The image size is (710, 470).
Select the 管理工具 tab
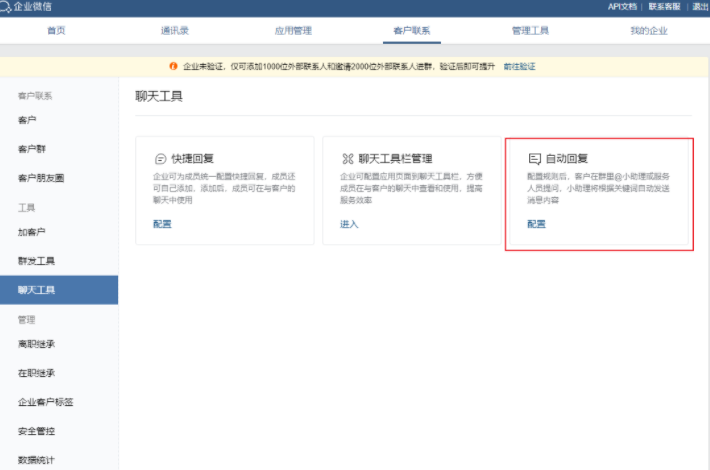tap(530, 30)
